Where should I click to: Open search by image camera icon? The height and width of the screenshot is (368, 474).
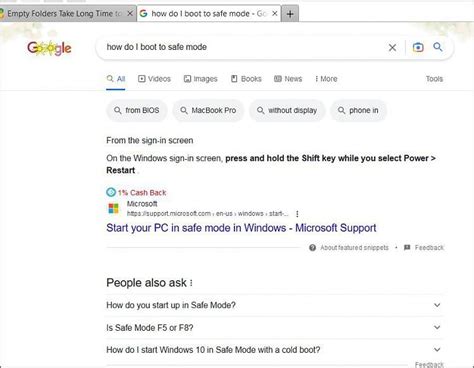click(x=418, y=47)
